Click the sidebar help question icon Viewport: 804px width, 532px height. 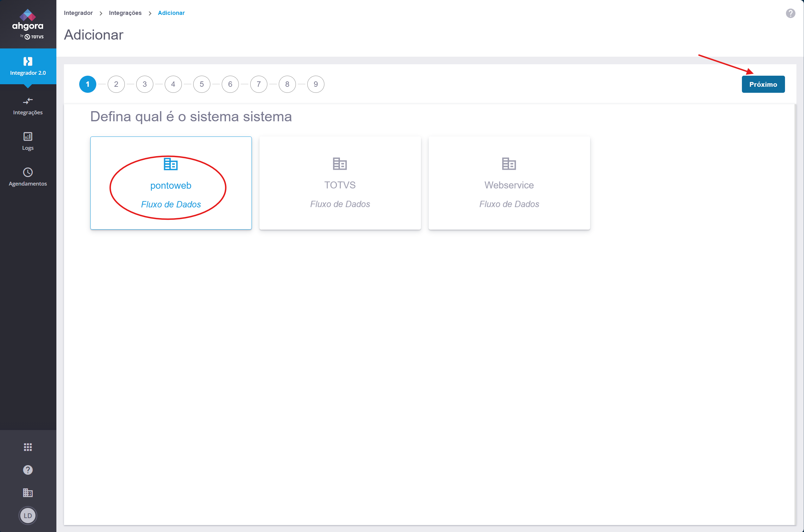coord(28,470)
